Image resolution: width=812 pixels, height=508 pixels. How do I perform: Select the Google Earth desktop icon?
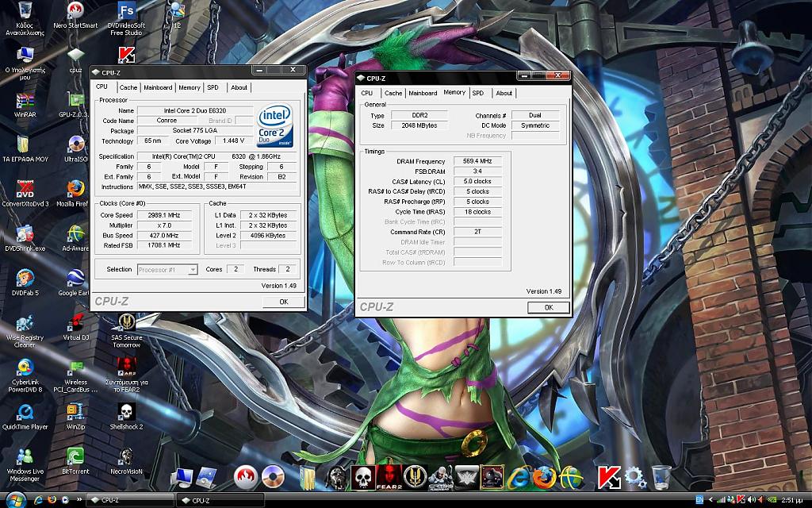click(x=75, y=283)
